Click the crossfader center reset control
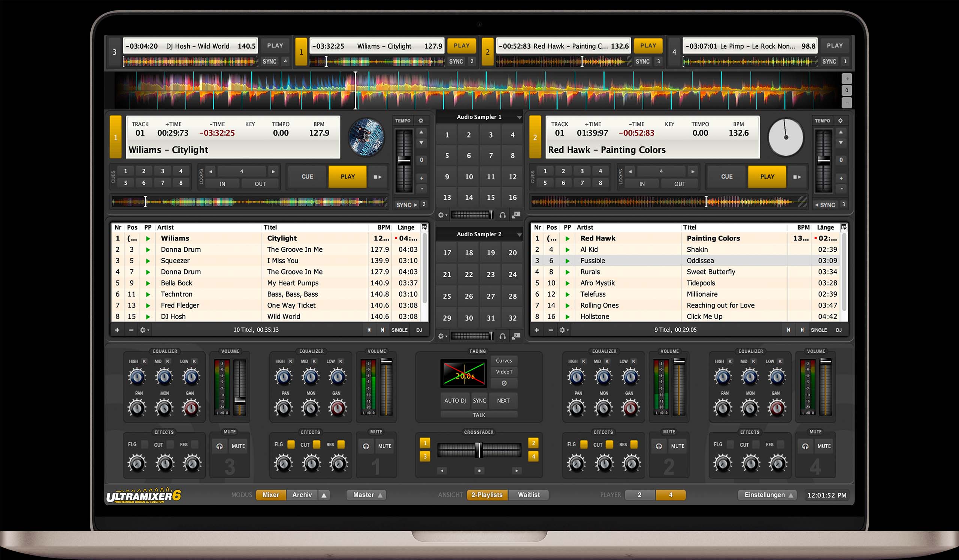959x560 pixels. 479,470
